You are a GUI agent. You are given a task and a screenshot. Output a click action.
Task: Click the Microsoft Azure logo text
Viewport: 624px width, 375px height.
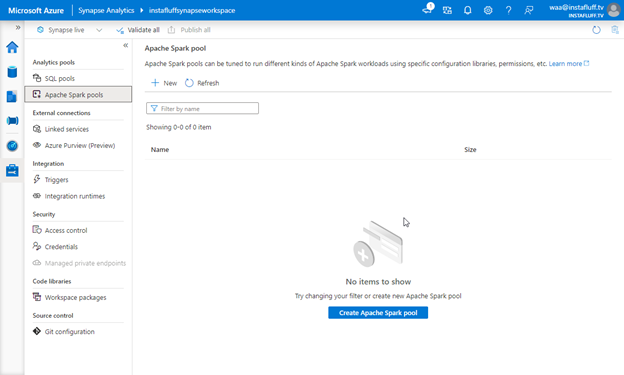(36, 10)
